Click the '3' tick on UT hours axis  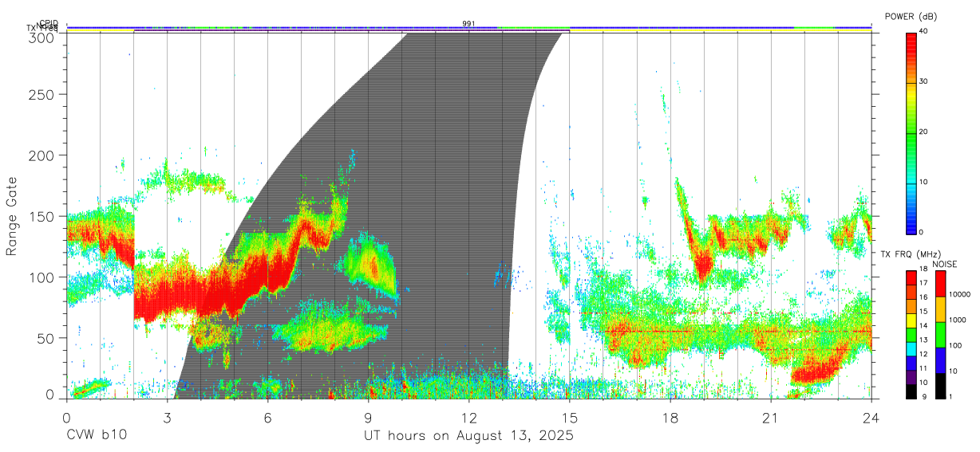pyautogui.click(x=167, y=418)
